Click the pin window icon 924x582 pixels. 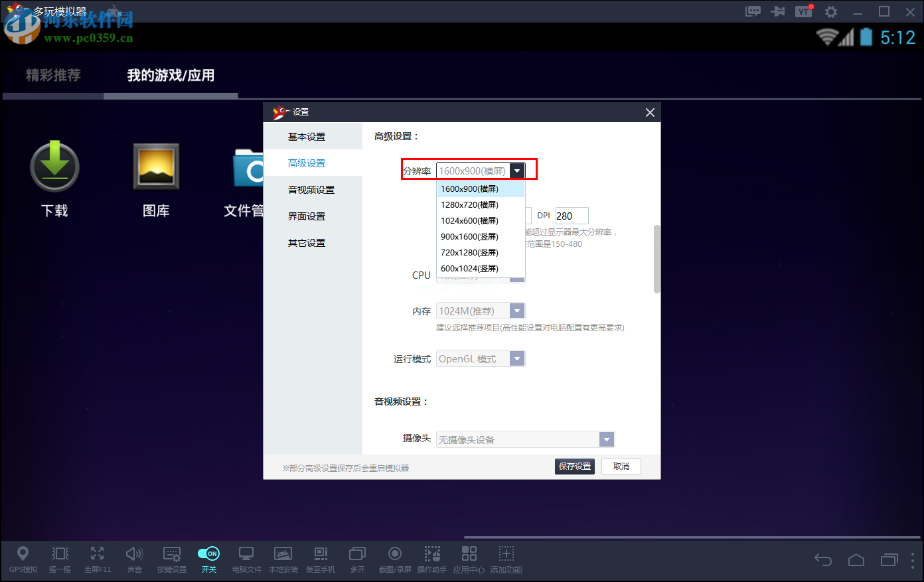pyautogui.click(x=778, y=11)
